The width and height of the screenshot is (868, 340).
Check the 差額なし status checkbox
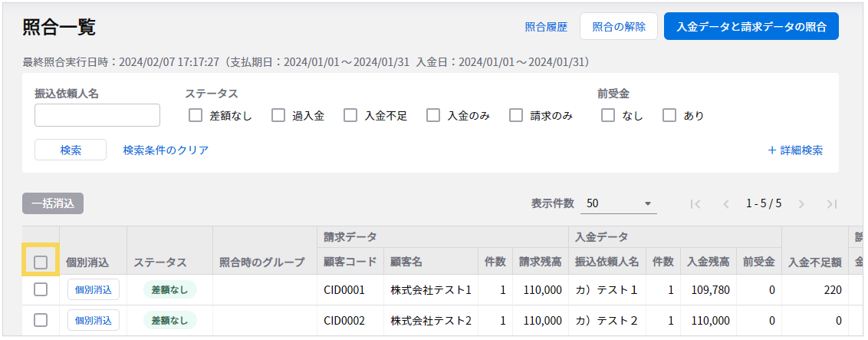pos(196,116)
